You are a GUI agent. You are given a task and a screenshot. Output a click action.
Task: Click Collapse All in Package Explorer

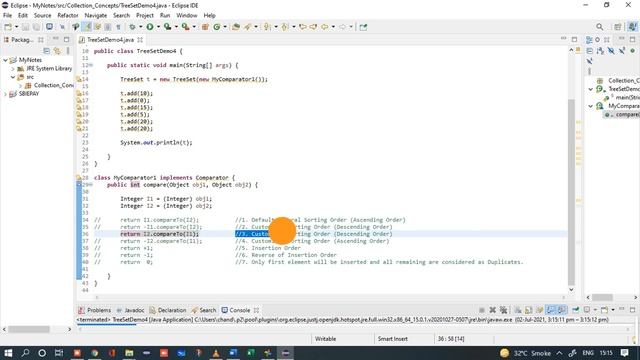click(47, 51)
